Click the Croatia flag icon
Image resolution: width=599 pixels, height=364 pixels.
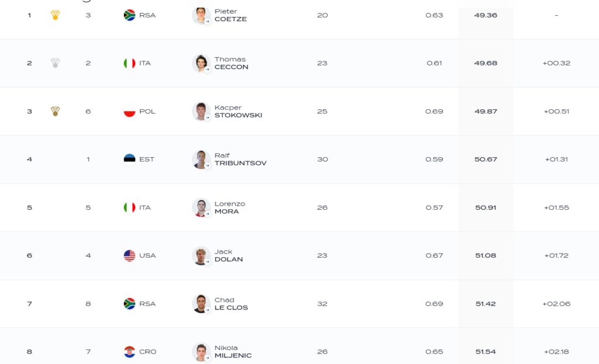pos(129,351)
